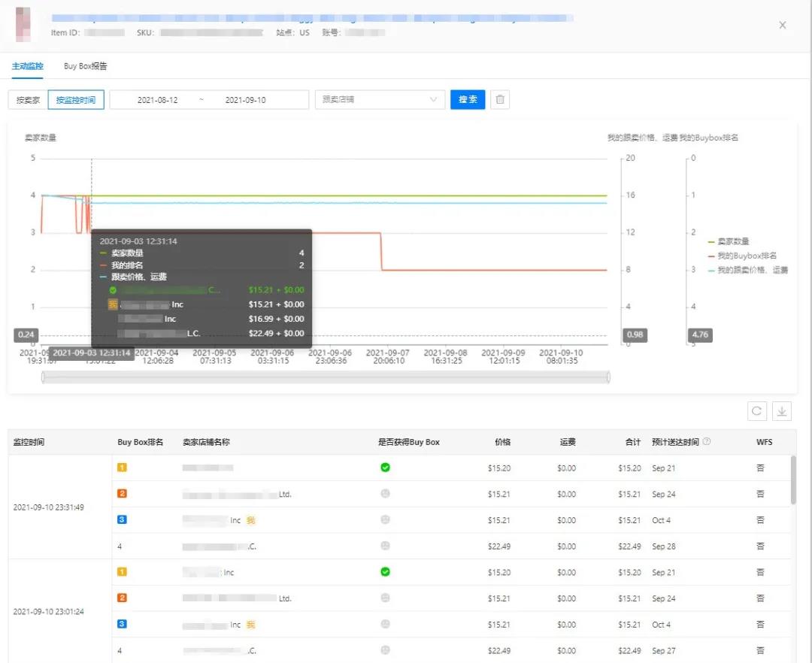Image resolution: width=812 pixels, height=663 pixels.
Task: Select the 主动监控 tab
Action: [28, 66]
